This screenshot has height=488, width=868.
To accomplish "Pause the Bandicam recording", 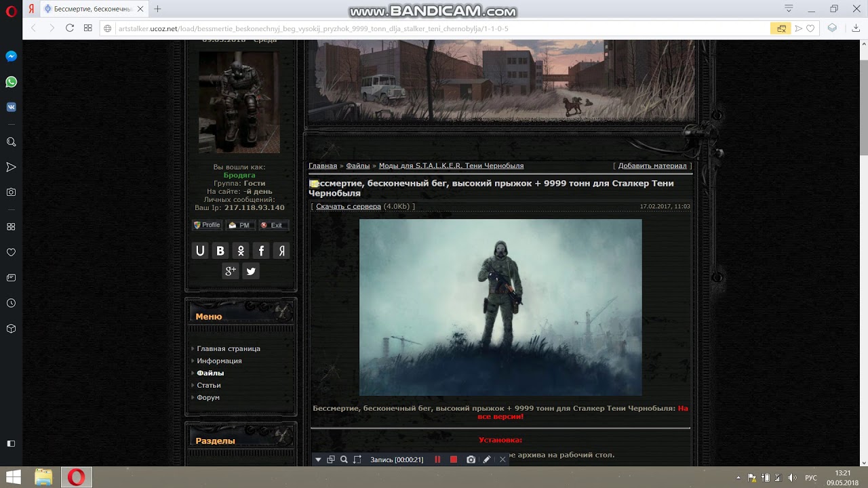I will [437, 460].
